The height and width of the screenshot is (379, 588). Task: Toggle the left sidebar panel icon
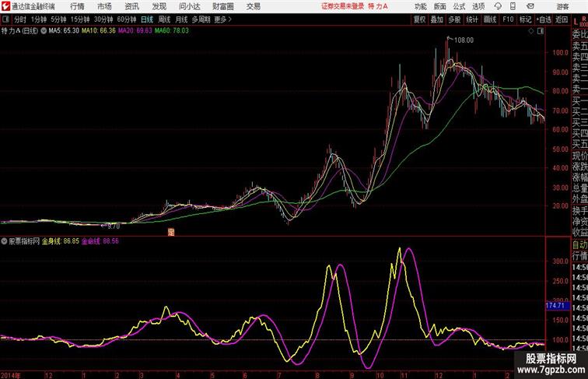pos(5,19)
